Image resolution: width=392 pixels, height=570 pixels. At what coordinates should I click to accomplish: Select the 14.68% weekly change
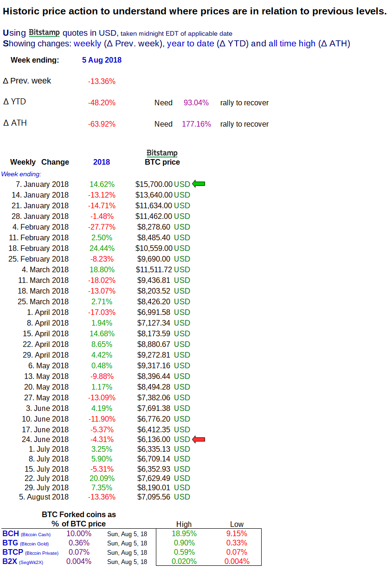pyautogui.click(x=102, y=333)
